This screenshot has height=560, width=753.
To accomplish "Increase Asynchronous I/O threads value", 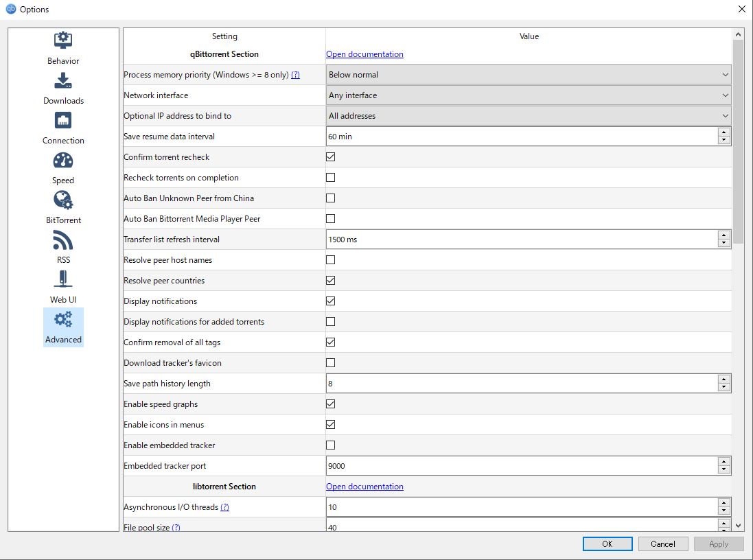I will pos(723,503).
